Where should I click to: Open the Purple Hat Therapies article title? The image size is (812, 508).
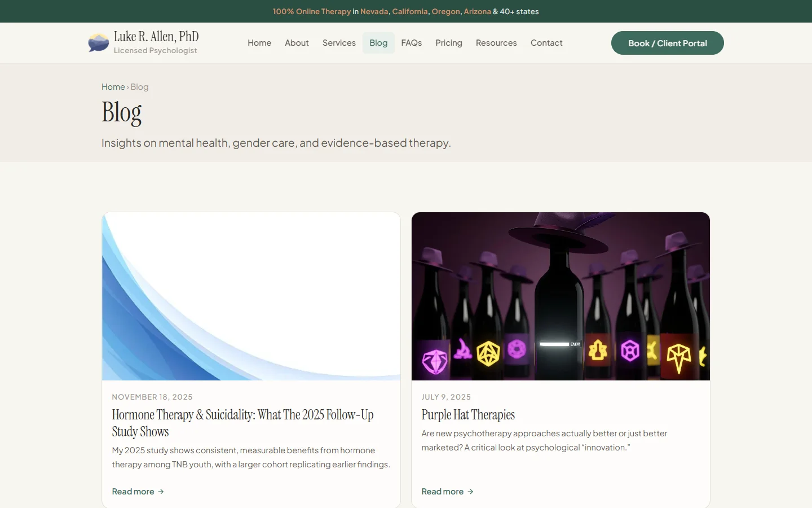pos(468,415)
